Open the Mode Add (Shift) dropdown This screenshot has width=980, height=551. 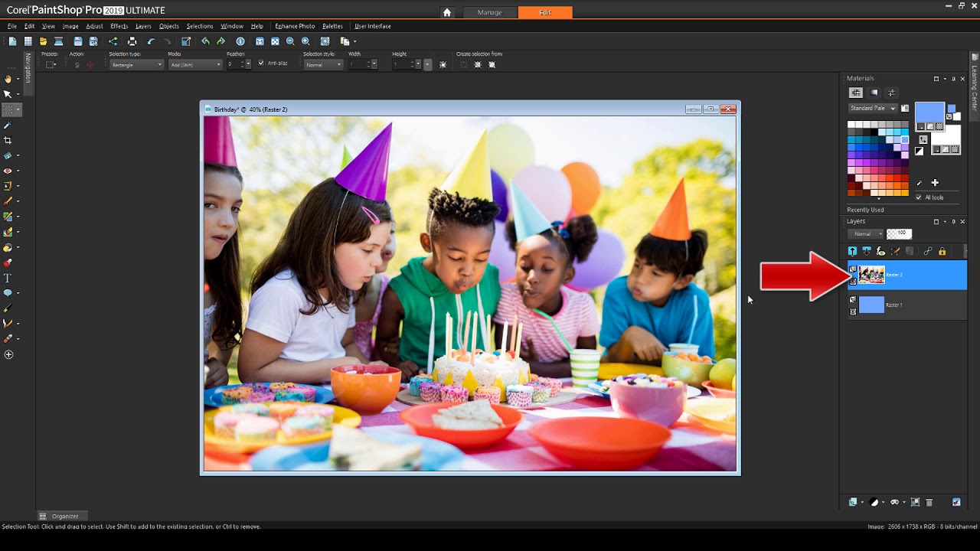(x=195, y=65)
